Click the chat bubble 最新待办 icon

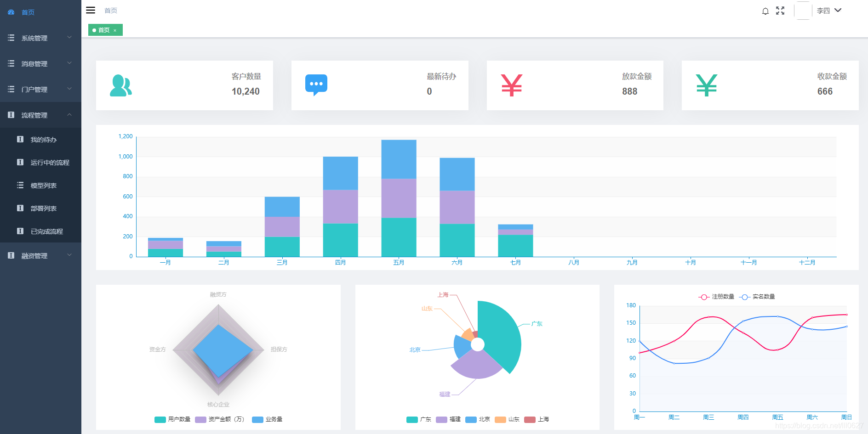click(316, 85)
